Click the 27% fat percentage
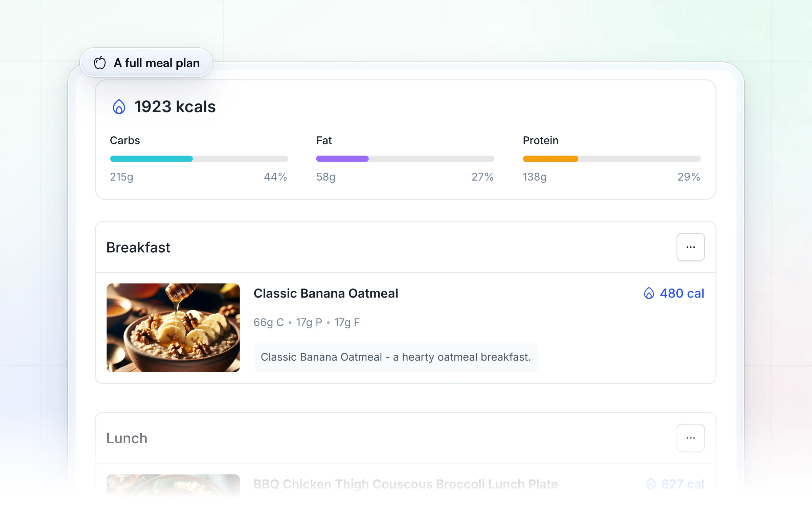 pyautogui.click(x=482, y=177)
